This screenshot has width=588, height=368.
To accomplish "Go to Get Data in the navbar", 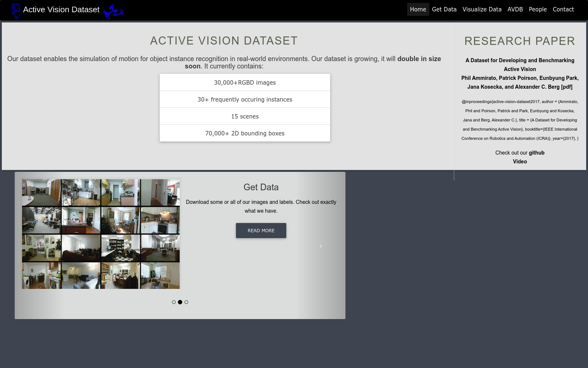I will [x=444, y=10].
